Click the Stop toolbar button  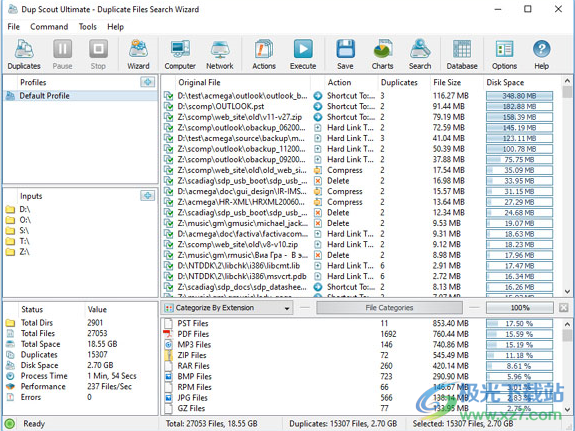(x=98, y=54)
